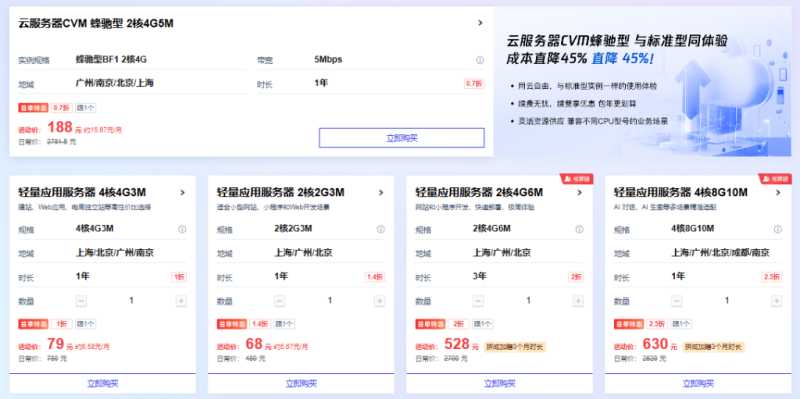Click the 拼团加赠 tag beside 630元
The image size is (800, 399).
pos(713,347)
